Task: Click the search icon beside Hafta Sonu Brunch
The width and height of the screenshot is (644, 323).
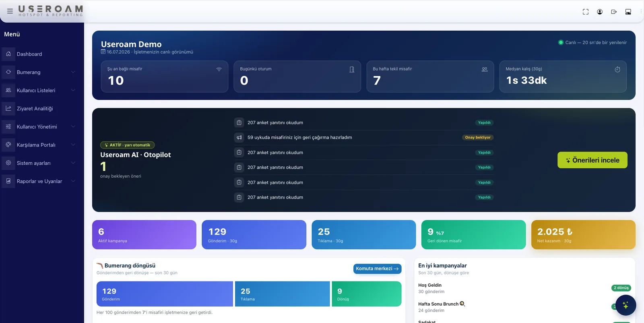Action: (462, 304)
